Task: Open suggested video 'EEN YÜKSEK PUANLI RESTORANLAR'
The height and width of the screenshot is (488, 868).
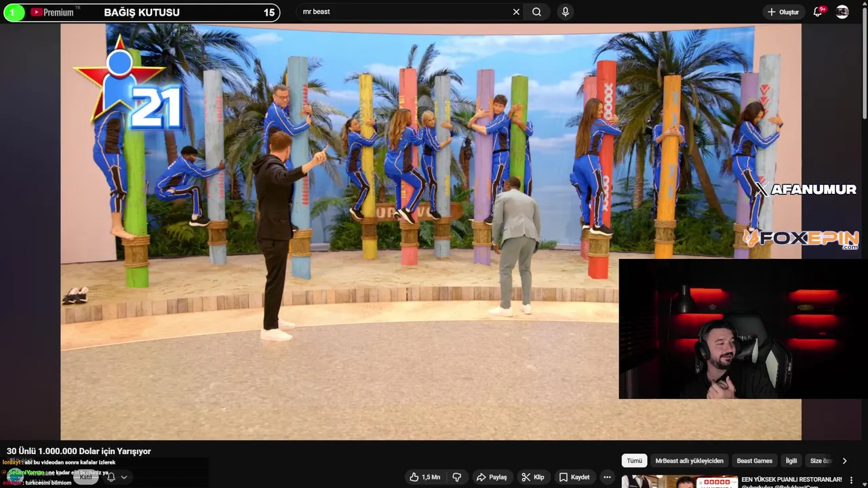Action: pos(791,479)
